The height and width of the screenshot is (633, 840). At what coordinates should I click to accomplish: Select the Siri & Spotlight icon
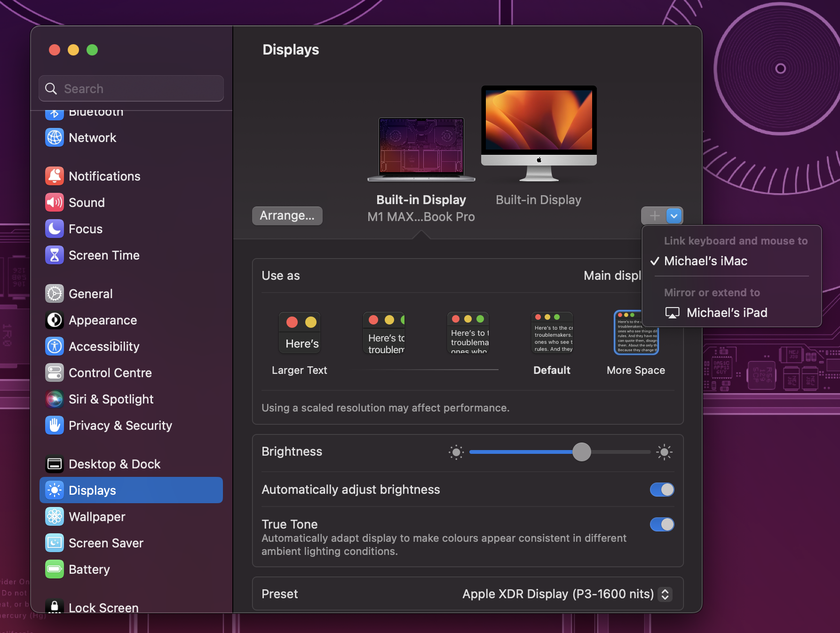[55, 399]
